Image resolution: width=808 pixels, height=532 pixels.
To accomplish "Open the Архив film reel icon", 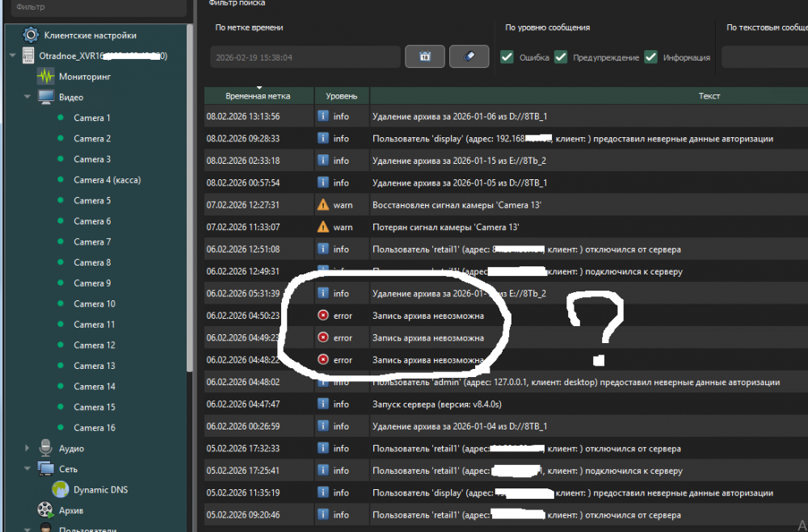I will click(x=45, y=510).
